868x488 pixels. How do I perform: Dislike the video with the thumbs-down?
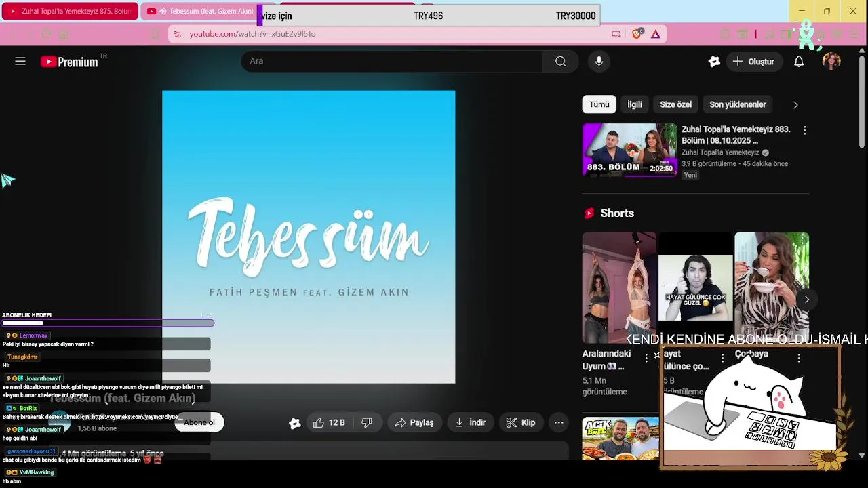tap(367, 422)
